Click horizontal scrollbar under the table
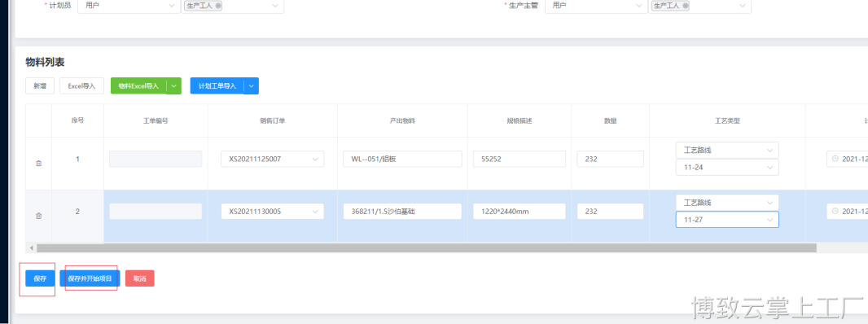Screen dimensions: 868x324 [x=426, y=248]
